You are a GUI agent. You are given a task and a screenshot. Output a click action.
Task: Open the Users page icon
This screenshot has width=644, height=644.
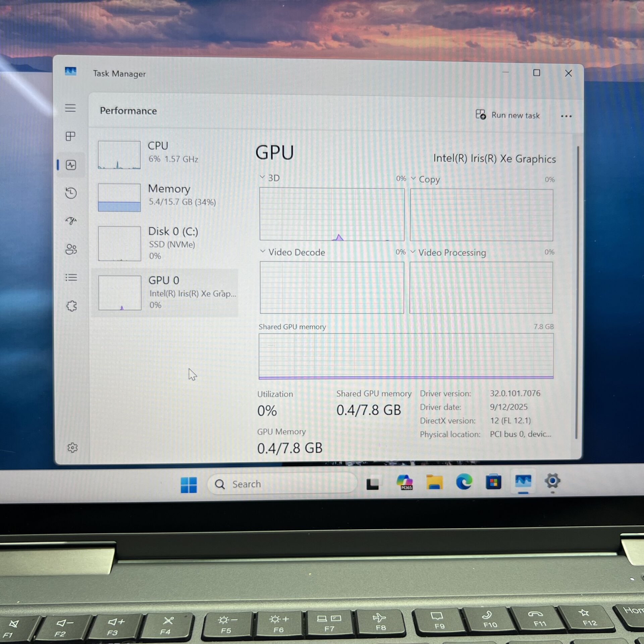71,249
